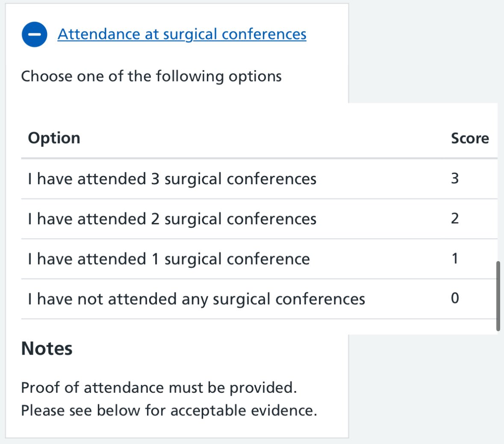The width and height of the screenshot is (504, 444).
Task: Click the score value 0
Action: 455,298
